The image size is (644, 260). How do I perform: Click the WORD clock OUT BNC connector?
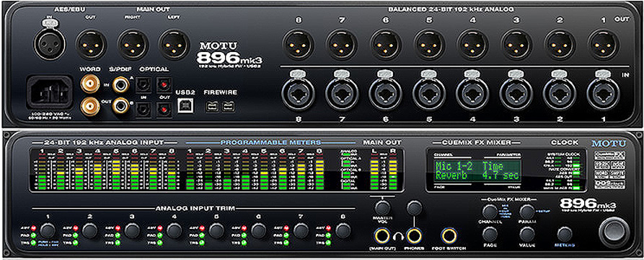[x=90, y=107]
